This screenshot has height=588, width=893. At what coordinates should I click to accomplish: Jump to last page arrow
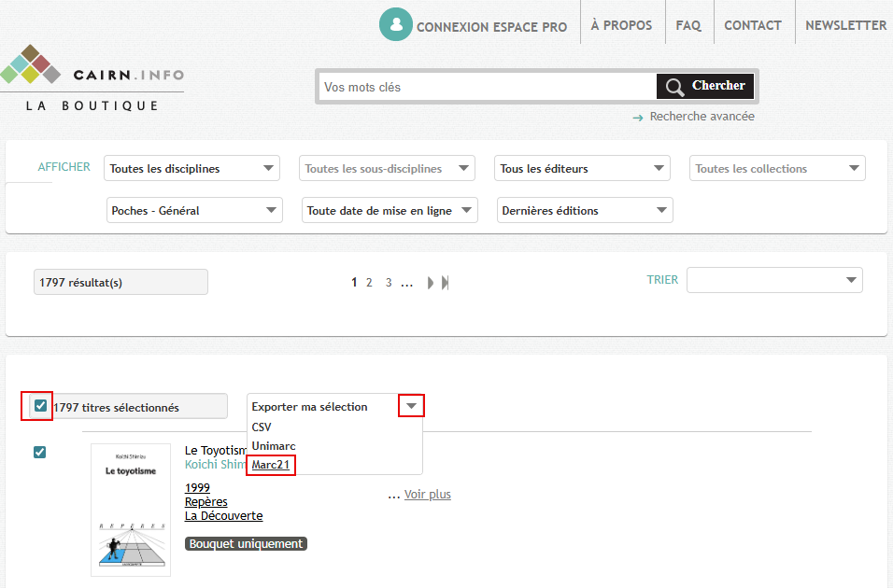coord(446,283)
